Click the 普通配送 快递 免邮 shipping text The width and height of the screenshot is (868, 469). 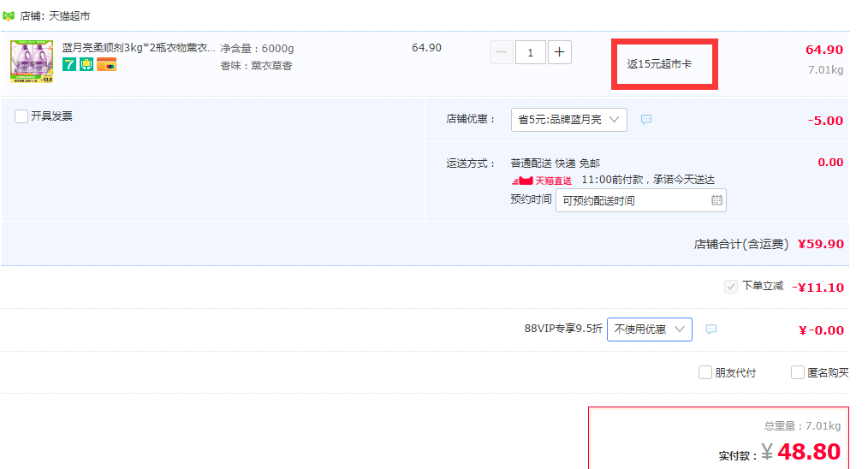point(556,163)
